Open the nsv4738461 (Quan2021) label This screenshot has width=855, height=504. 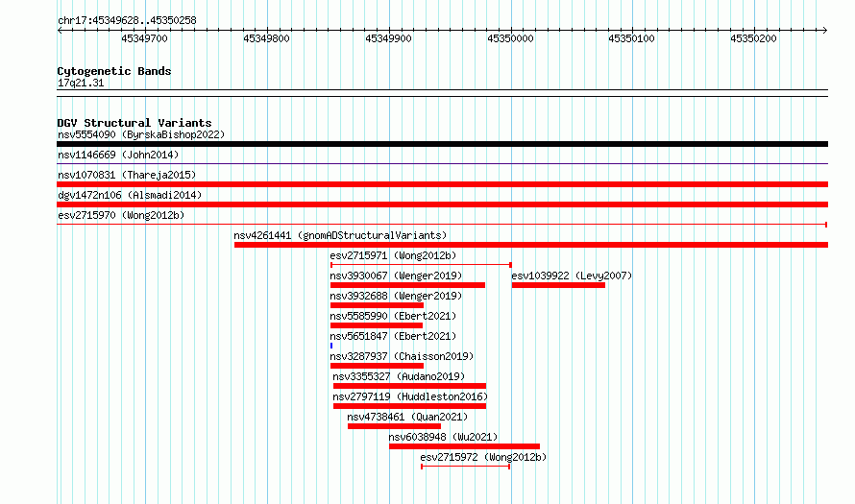407,417
